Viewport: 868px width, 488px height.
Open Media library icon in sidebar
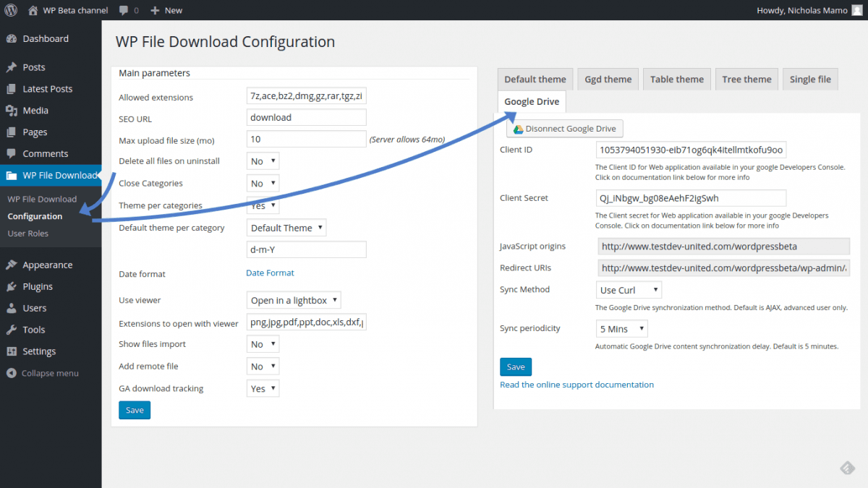pos(11,111)
